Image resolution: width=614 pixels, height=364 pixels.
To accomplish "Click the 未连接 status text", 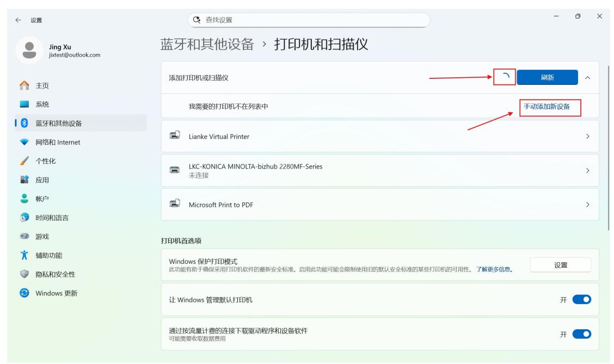I will tap(199, 175).
